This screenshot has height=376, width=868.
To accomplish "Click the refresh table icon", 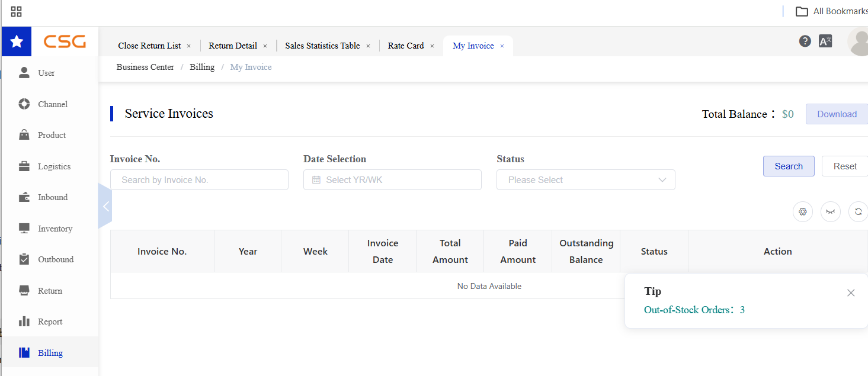I will (x=858, y=211).
